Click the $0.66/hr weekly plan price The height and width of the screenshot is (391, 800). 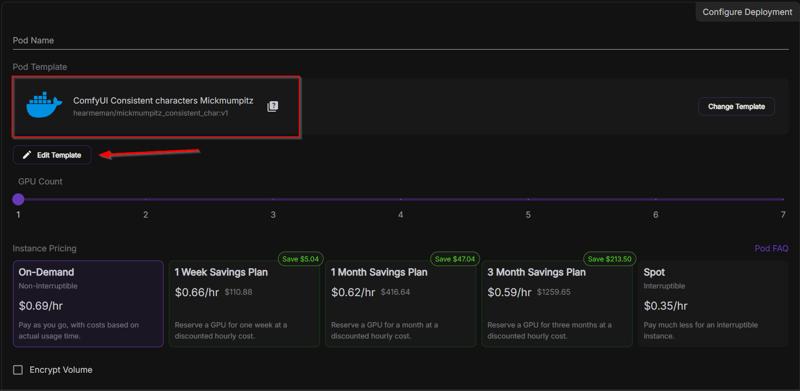point(197,292)
